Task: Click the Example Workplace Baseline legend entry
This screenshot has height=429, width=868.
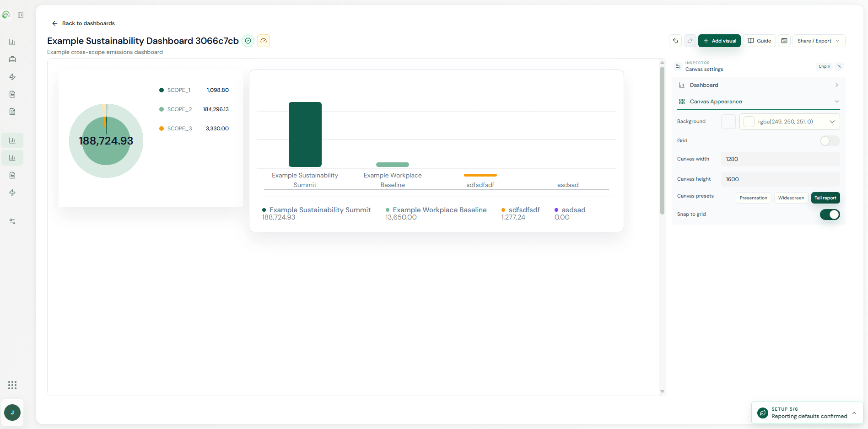Action: (x=436, y=213)
